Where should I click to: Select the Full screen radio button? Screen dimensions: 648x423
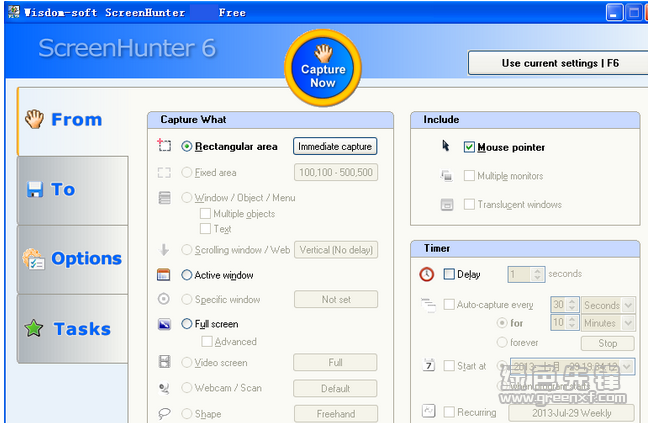click(x=187, y=324)
